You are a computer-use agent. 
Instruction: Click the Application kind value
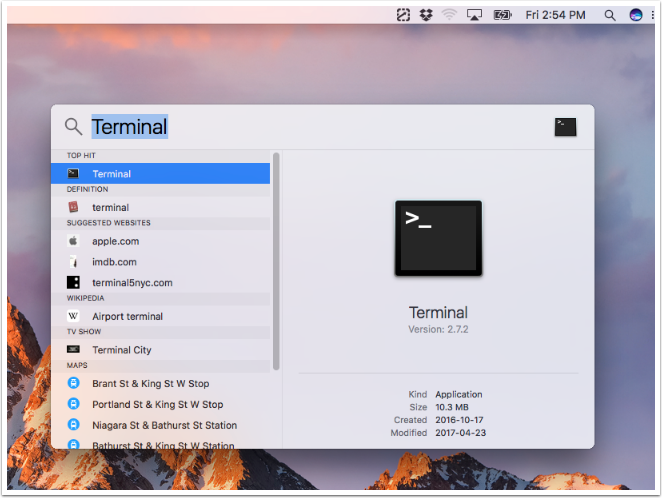(459, 394)
